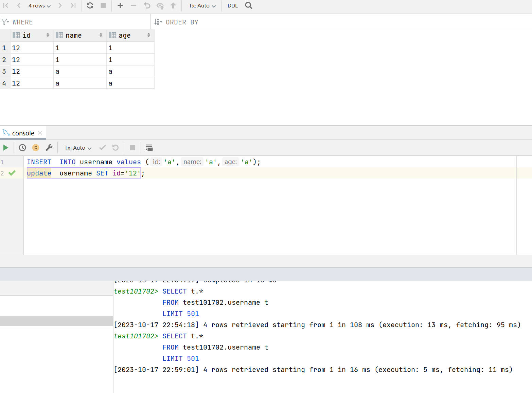This screenshot has width=532, height=393.
Task: Rollback transaction icon in console toolbar
Action: [x=116, y=148]
